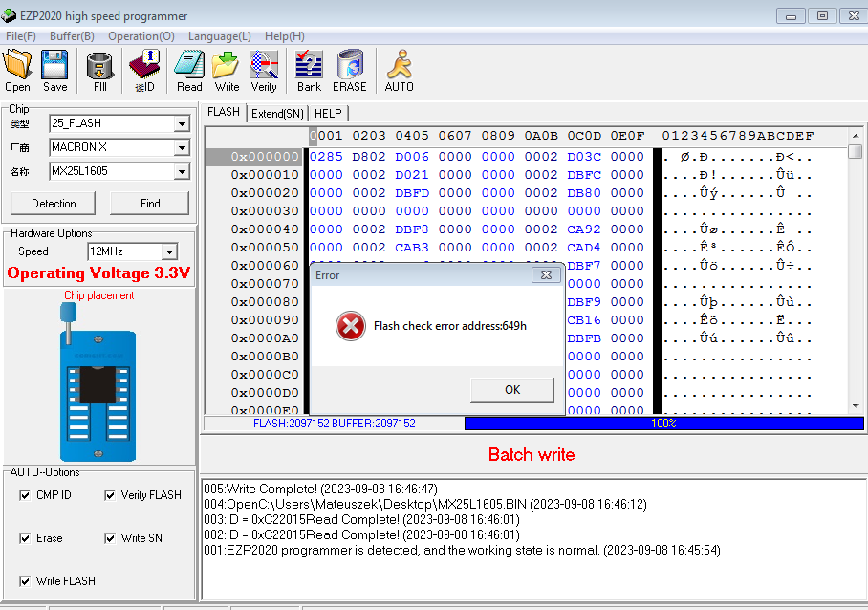Toggle the Erase checkbox
868x610 pixels.
click(25, 538)
